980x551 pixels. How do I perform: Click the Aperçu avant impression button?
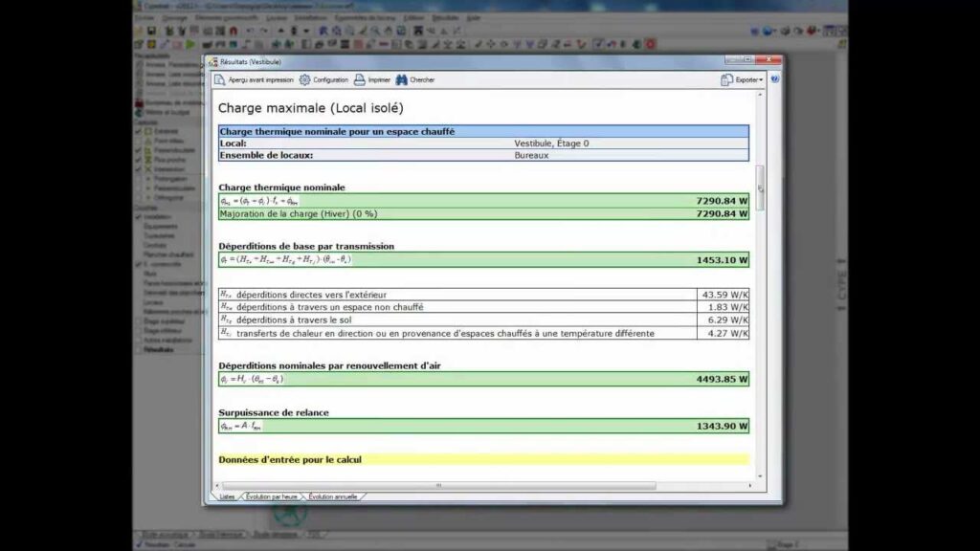260,80
